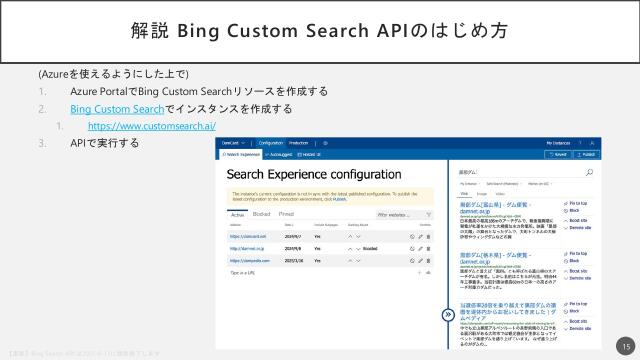Click the Publish link in yellow notice
The width and height of the screenshot is (640, 360).
339,199
